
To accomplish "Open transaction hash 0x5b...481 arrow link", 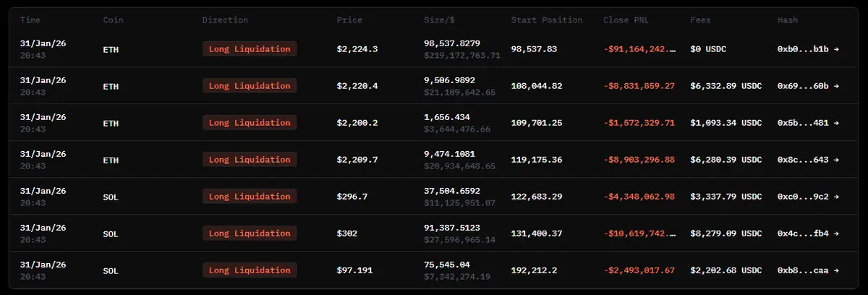I will tap(808, 123).
